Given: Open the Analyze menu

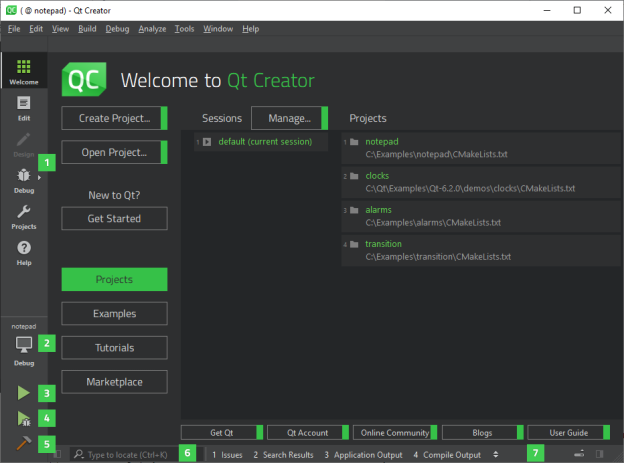Looking at the screenshot, I should 152,29.
